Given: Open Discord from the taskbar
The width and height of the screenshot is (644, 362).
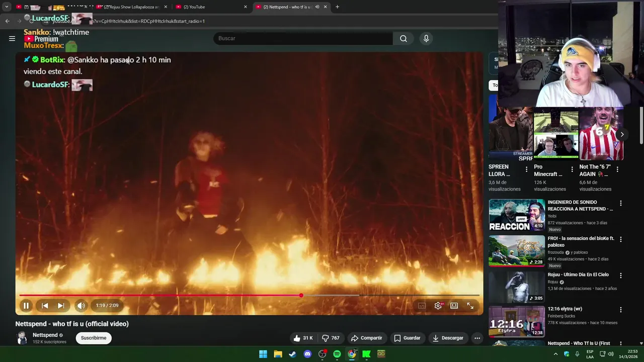Looking at the screenshot, I should [x=307, y=354].
